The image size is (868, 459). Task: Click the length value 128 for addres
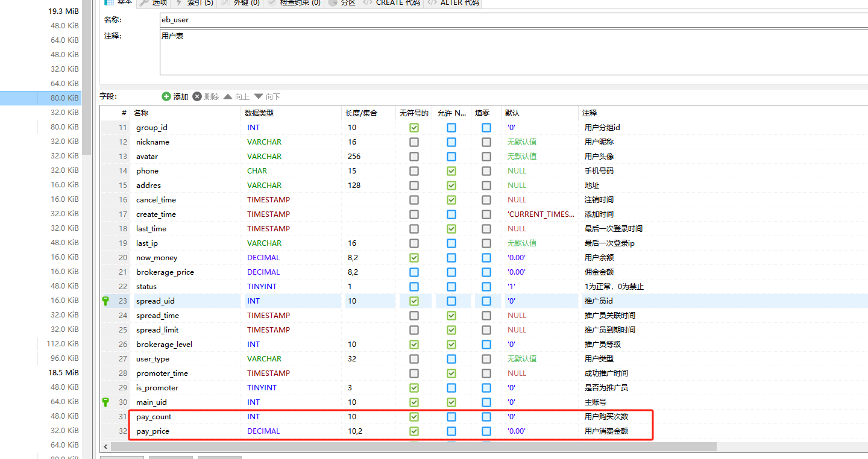(354, 186)
